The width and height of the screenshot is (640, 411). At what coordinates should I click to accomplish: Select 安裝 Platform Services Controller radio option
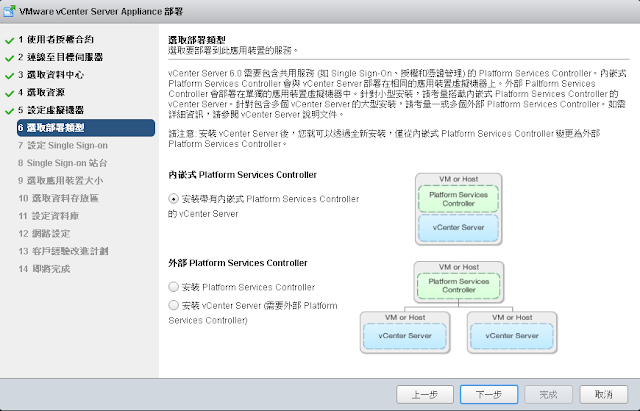click(173, 287)
